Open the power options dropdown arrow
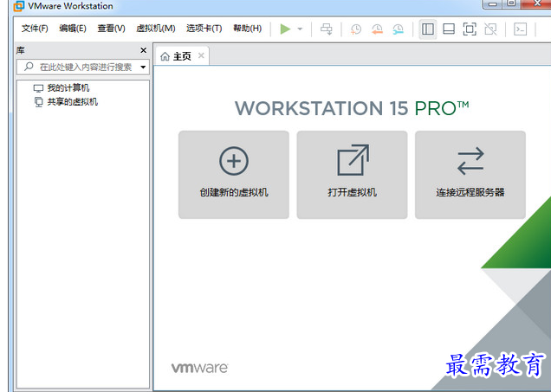Screen dimensions: 551x392 click(x=300, y=29)
